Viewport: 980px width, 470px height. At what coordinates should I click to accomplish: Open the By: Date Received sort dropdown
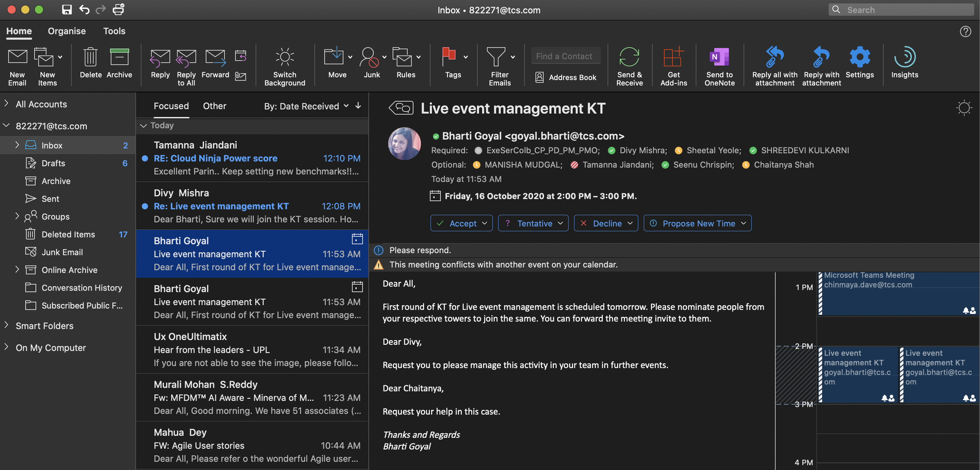pos(306,106)
